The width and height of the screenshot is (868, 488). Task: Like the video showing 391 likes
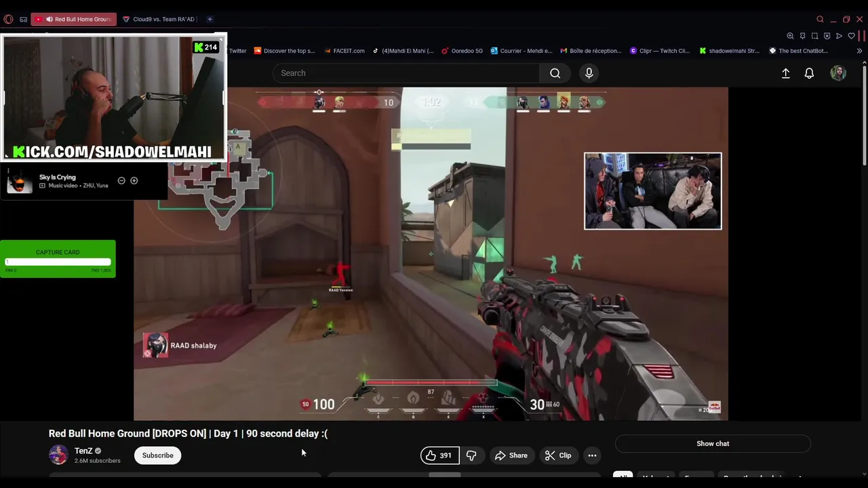pos(439,455)
